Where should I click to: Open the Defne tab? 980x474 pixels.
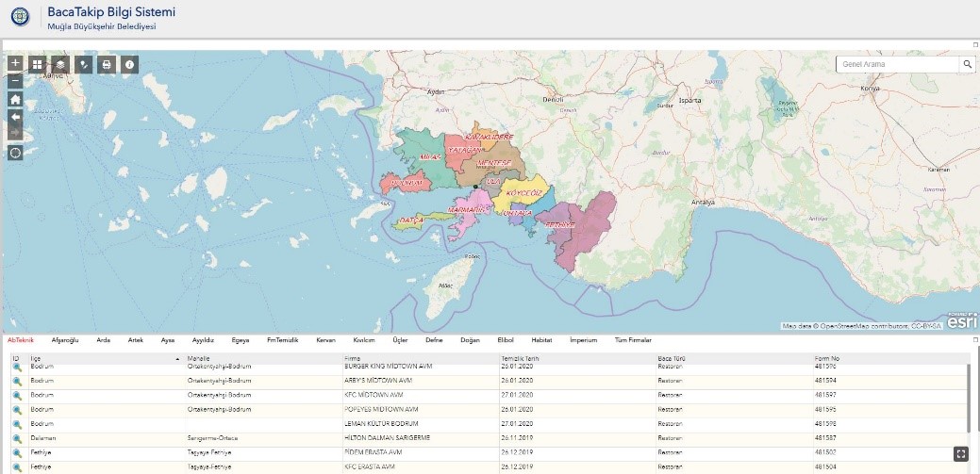click(434, 340)
